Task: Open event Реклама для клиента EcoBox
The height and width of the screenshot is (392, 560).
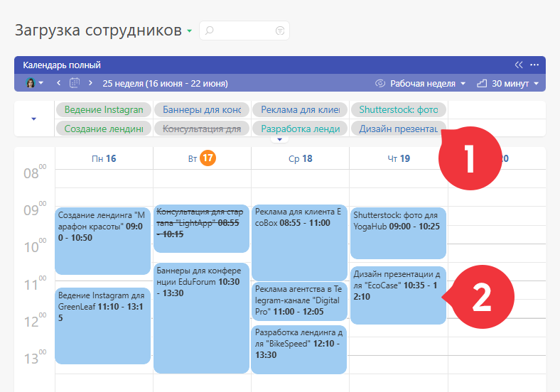Action: click(299, 243)
